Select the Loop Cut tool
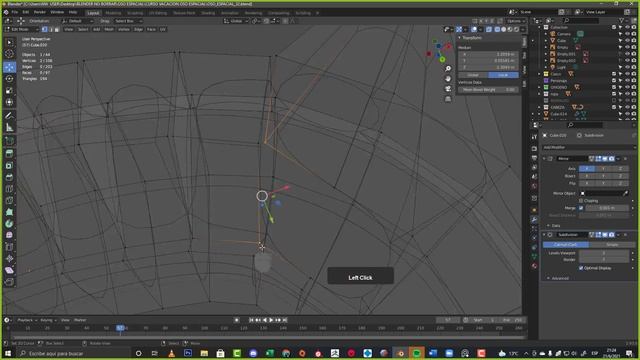Image resolution: width=640 pixels, height=360 pixels. click(9, 189)
